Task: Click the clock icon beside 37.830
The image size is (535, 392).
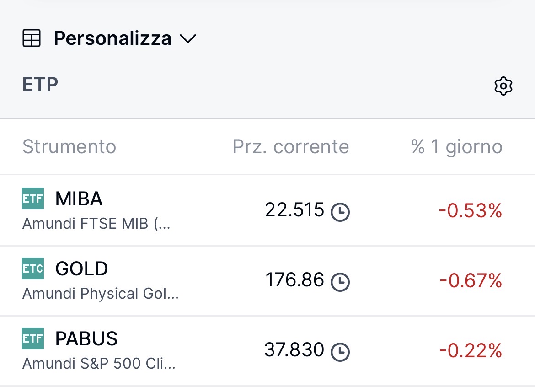Action: (x=340, y=351)
